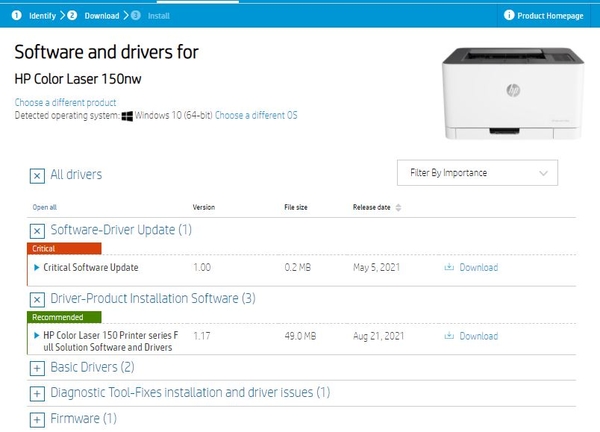The width and height of the screenshot is (600, 432).
Task: Click the file size 49.0 MB
Action: [300, 336]
